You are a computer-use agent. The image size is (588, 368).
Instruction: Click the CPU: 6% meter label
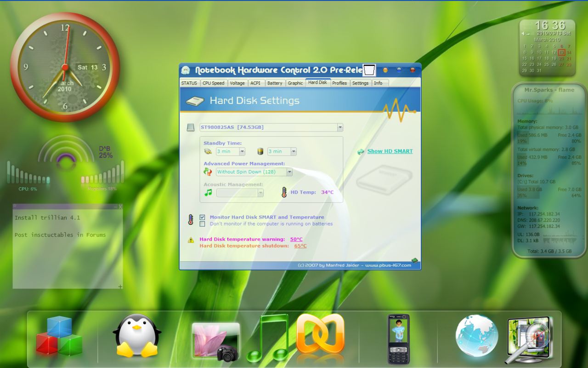(28, 189)
